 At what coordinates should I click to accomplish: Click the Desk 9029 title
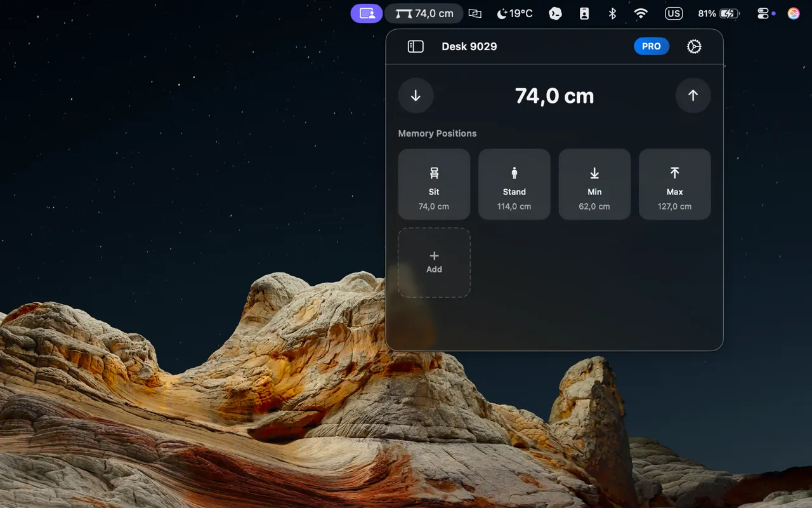[469, 46]
